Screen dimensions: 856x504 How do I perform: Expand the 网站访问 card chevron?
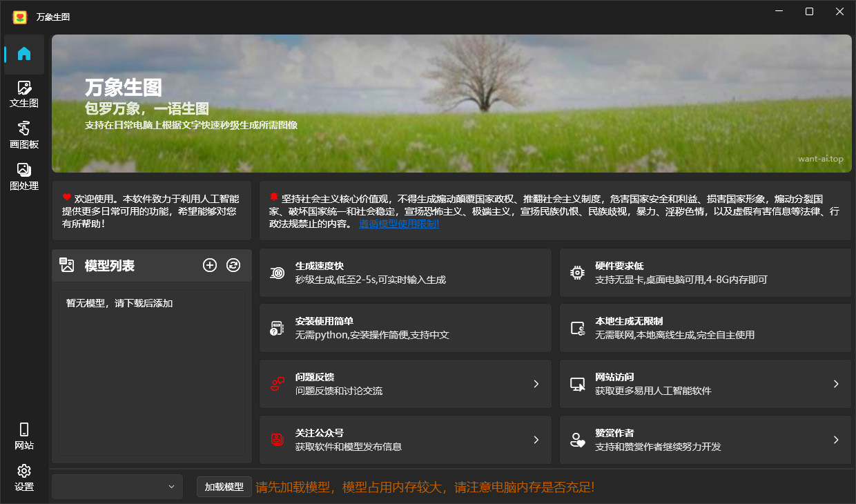click(x=835, y=383)
